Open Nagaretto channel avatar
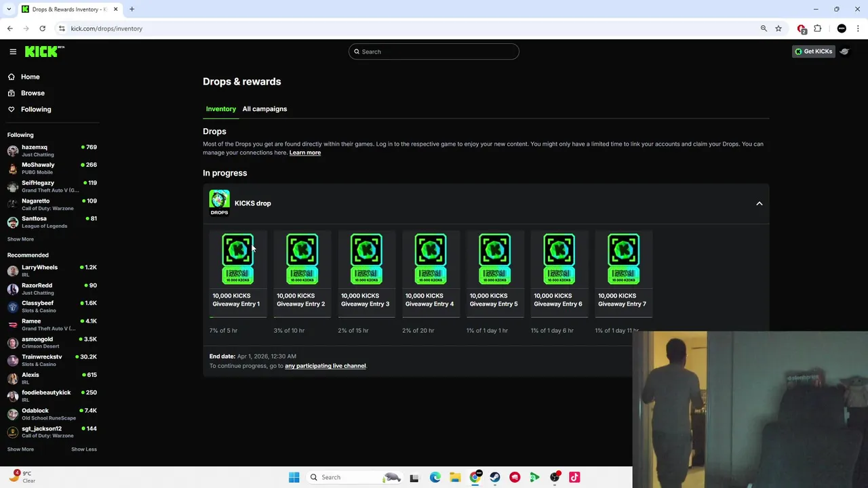Viewport: 868px width, 488px height. coord(13,204)
